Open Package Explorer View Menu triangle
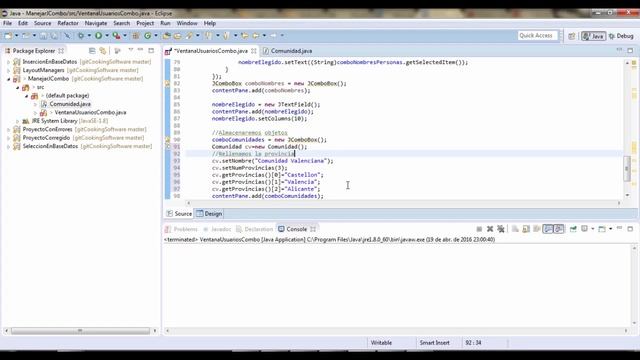This screenshot has height=360, width=640. click(x=131, y=50)
